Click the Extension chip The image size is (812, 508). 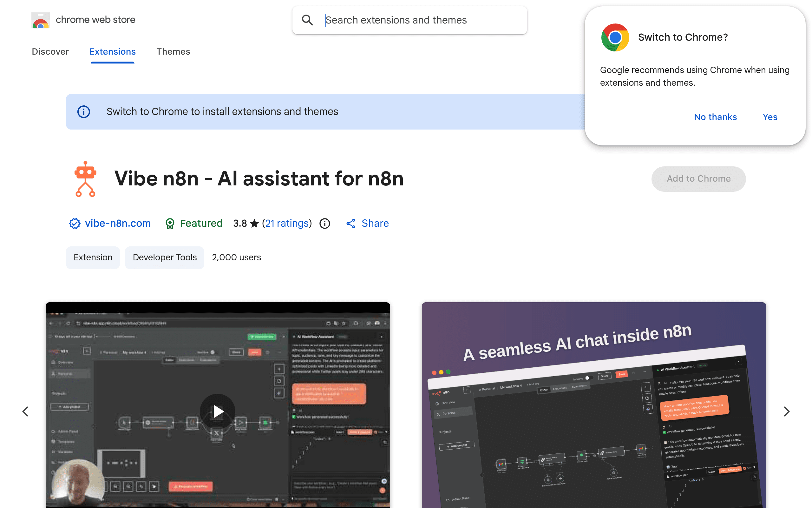(x=93, y=257)
